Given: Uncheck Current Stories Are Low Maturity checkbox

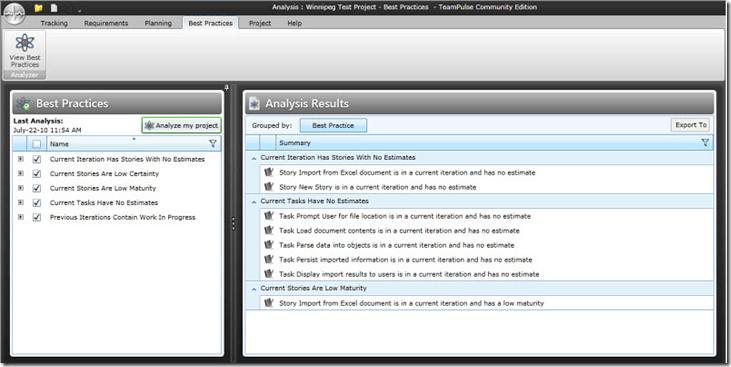Looking at the screenshot, I should click(x=37, y=188).
